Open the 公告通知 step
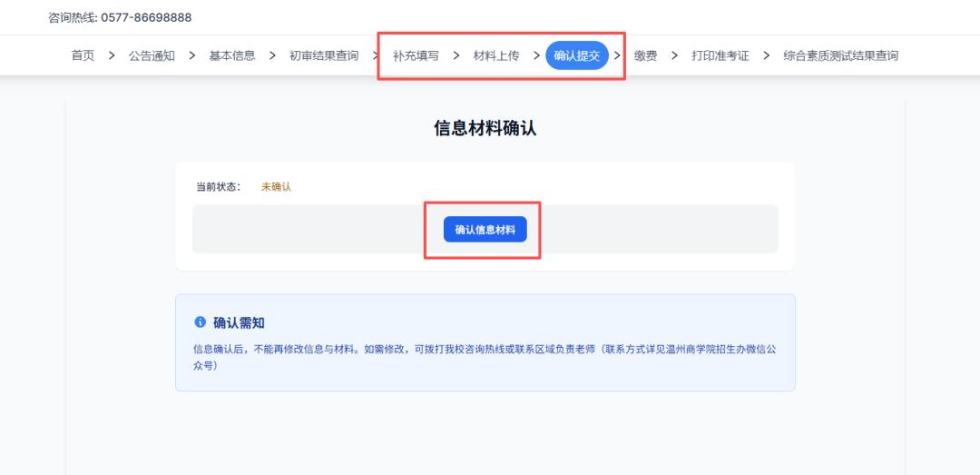 pos(152,55)
